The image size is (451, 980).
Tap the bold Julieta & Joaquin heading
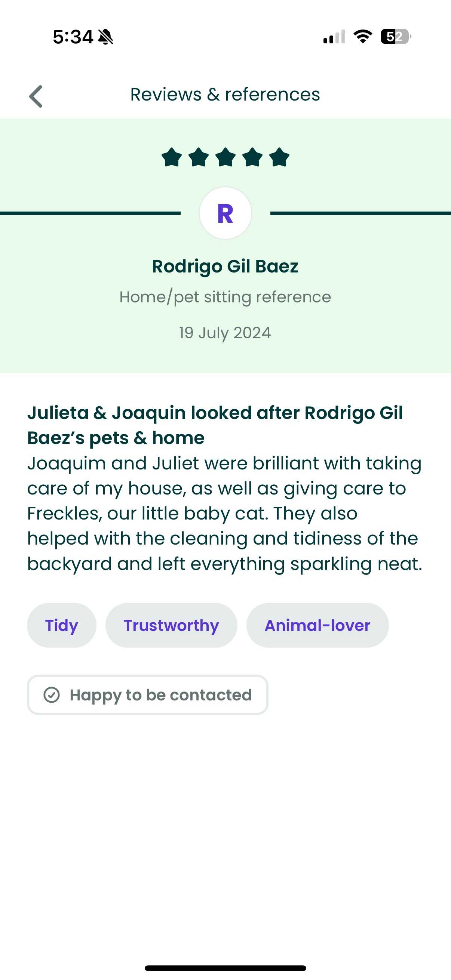(215, 425)
